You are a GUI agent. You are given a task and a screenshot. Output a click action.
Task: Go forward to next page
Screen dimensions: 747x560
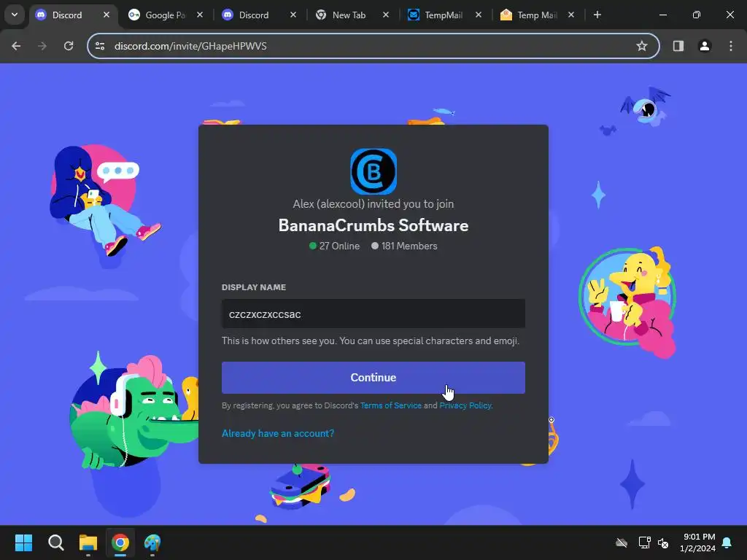coord(42,46)
